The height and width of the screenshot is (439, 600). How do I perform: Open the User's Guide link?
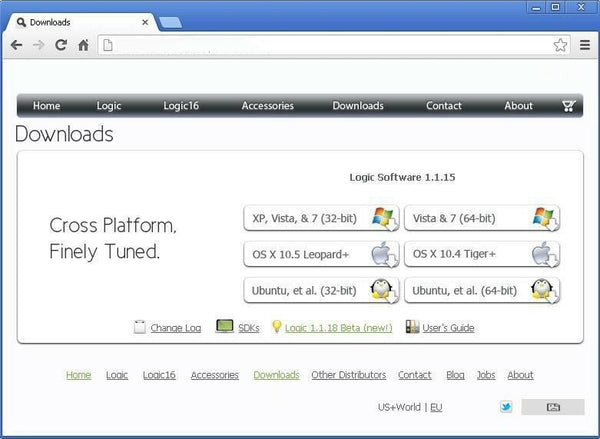click(x=448, y=328)
